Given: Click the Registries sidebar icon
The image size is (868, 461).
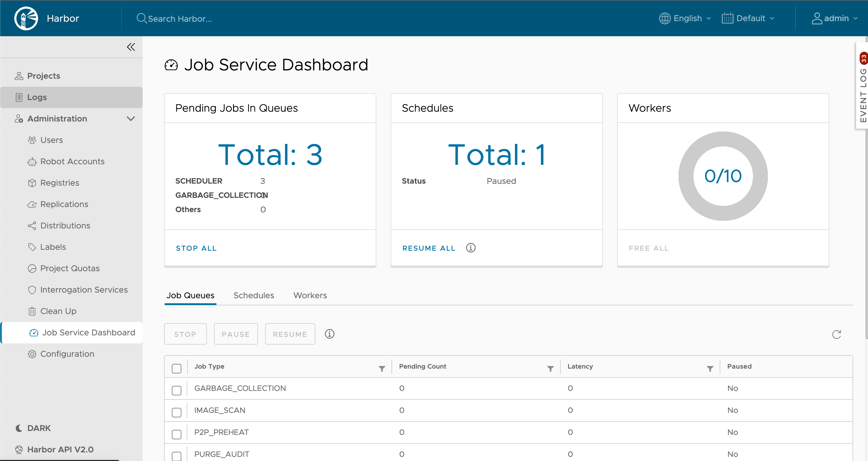Looking at the screenshot, I should coord(32,183).
